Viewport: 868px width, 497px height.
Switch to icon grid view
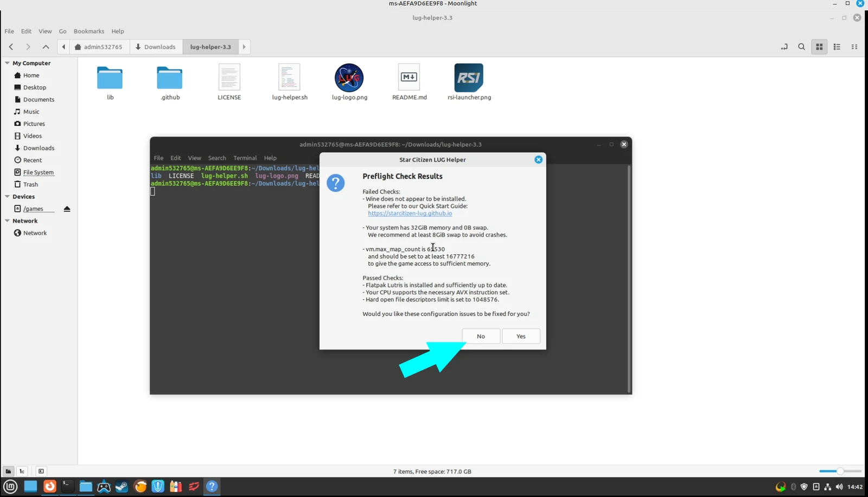point(819,47)
